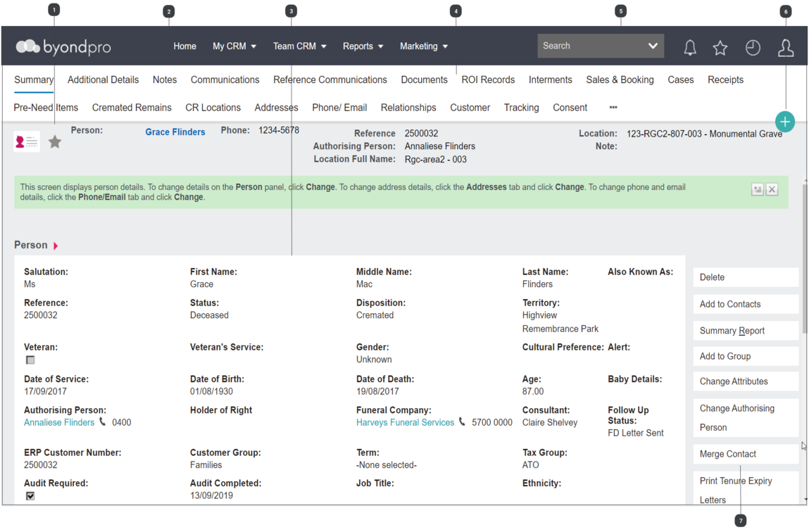Click the Change Attributes button
The height and width of the screenshot is (532, 809).
[x=746, y=381]
